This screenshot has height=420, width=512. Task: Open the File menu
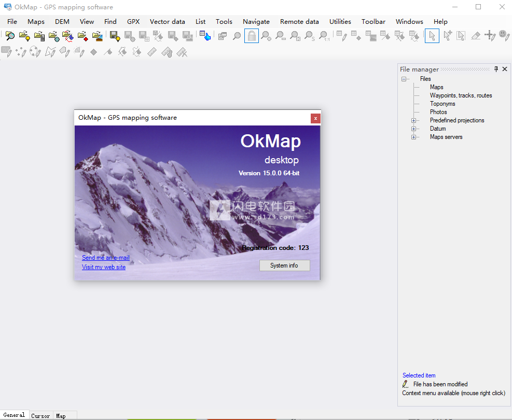tap(12, 22)
